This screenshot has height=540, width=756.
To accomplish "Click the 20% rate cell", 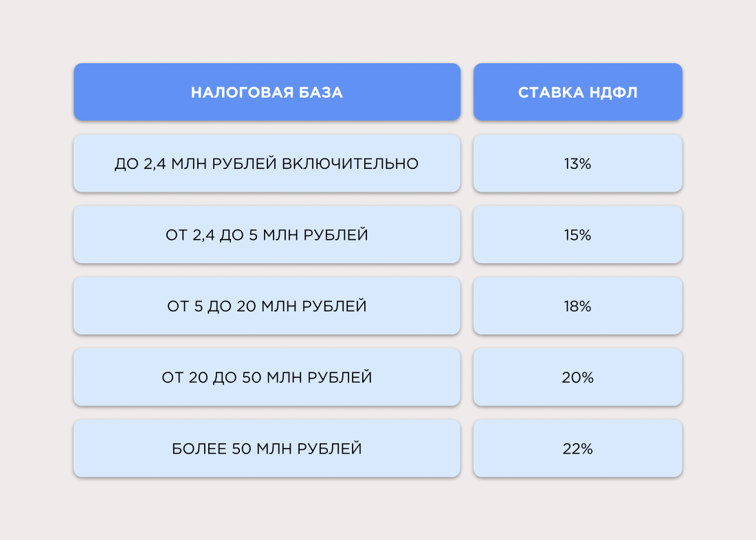I will point(577,377).
